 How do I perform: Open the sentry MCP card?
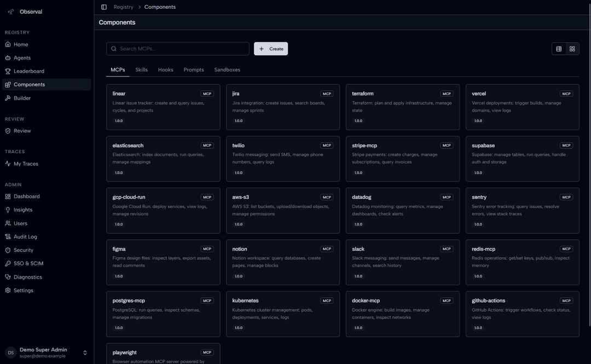[x=523, y=211]
